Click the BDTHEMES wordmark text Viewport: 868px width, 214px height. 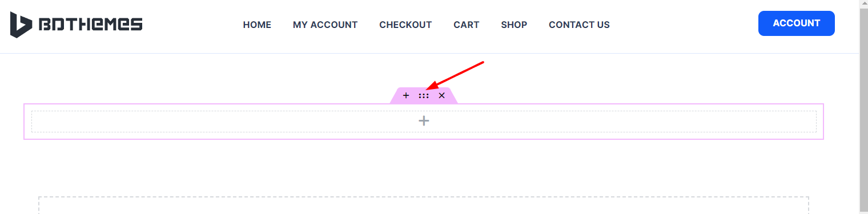click(90, 25)
